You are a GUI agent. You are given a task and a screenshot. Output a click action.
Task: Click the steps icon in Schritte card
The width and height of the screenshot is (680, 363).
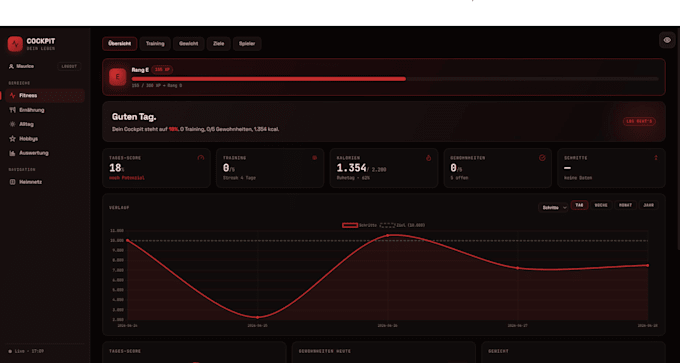tap(656, 158)
